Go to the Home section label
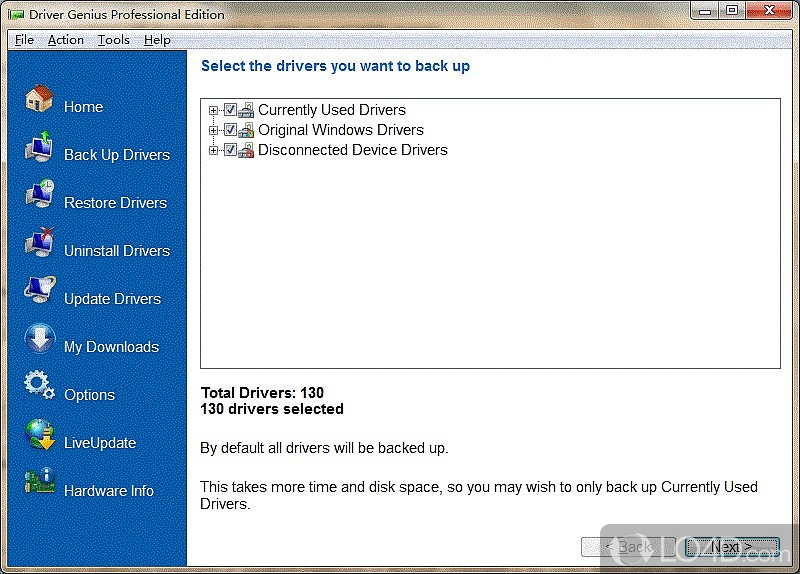The width and height of the screenshot is (800, 574). pyautogui.click(x=83, y=107)
